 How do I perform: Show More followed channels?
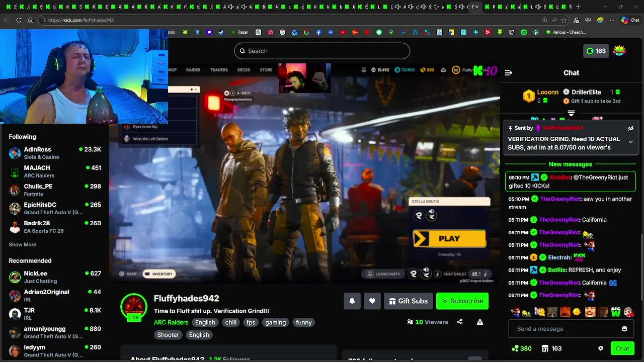click(23, 244)
